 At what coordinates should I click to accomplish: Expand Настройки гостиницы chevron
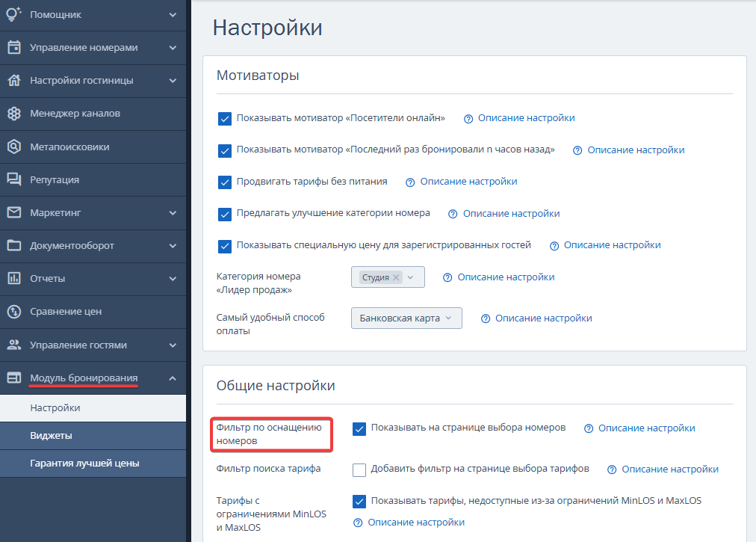pos(173,81)
